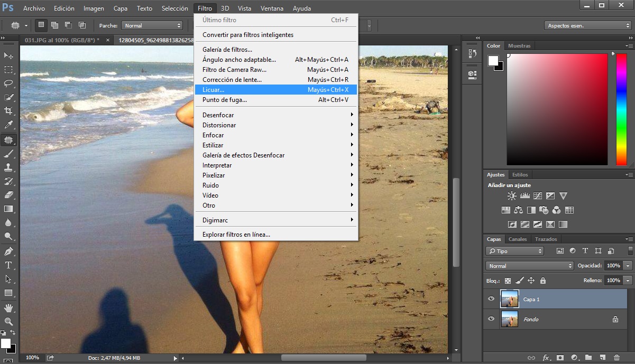Toggle layer filtering switch
The width and height of the screenshot is (635, 364).
(630, 251)
